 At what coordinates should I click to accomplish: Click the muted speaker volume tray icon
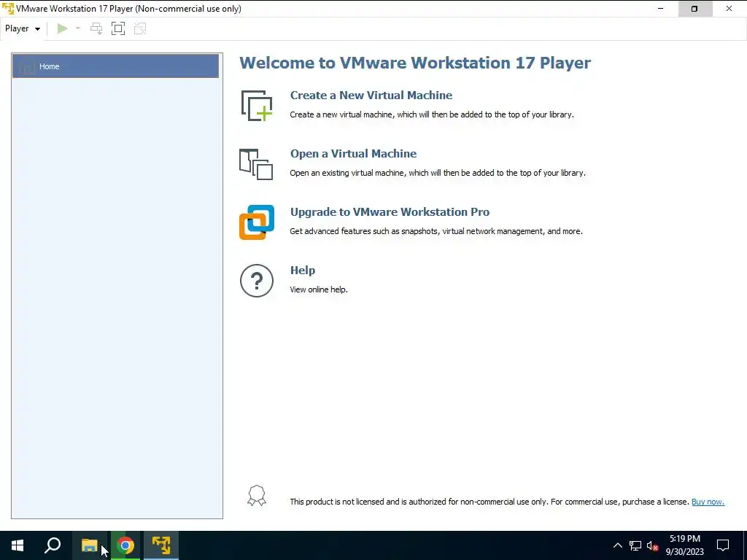click(652, 545)
